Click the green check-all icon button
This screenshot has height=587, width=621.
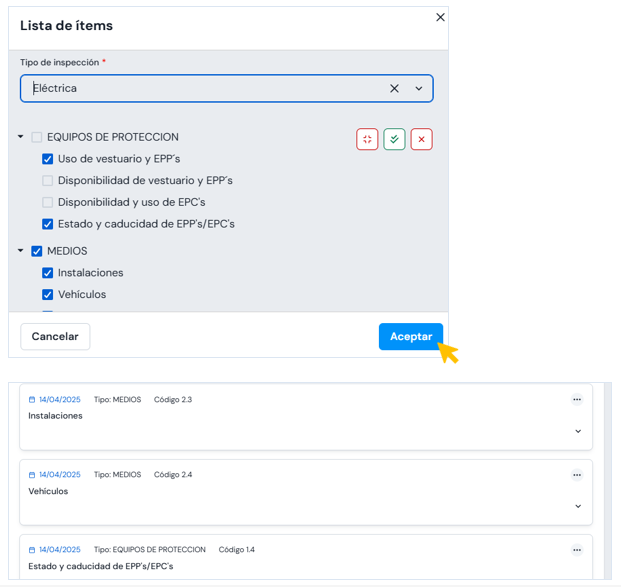(x=394, y=139)
